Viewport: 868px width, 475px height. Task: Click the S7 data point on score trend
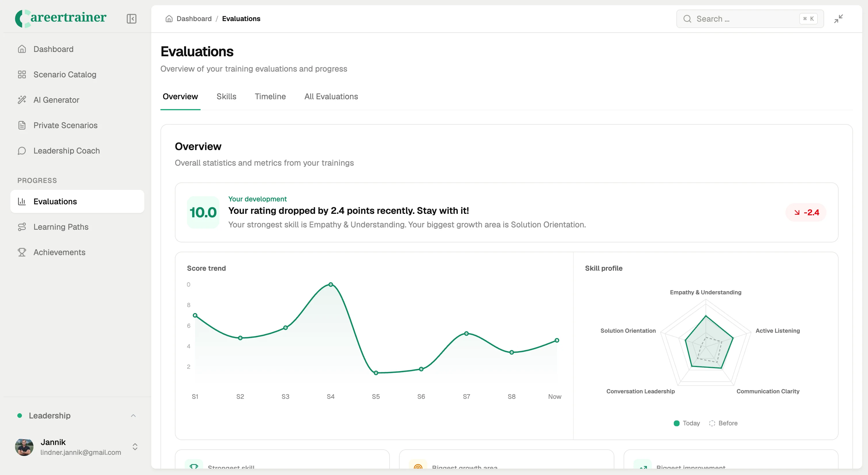pos(466,334)
